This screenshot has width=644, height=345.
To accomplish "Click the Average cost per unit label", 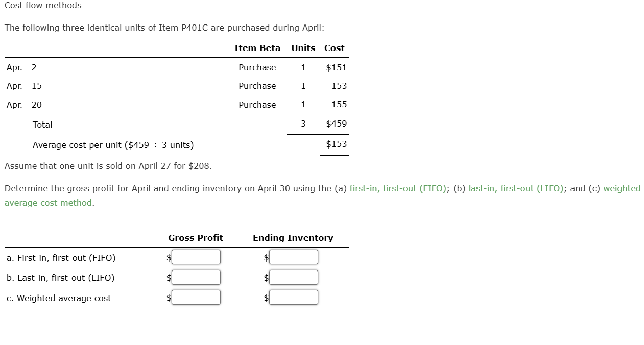I will (x=112, y=145).
